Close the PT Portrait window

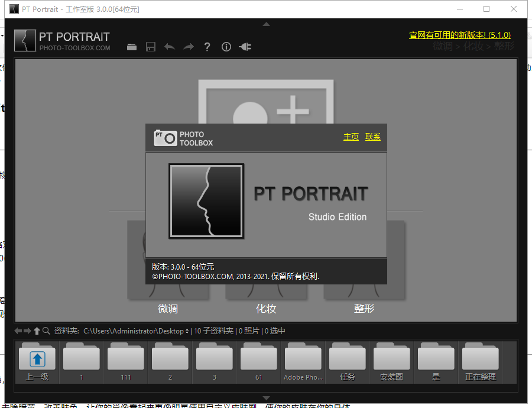(514, 9)
